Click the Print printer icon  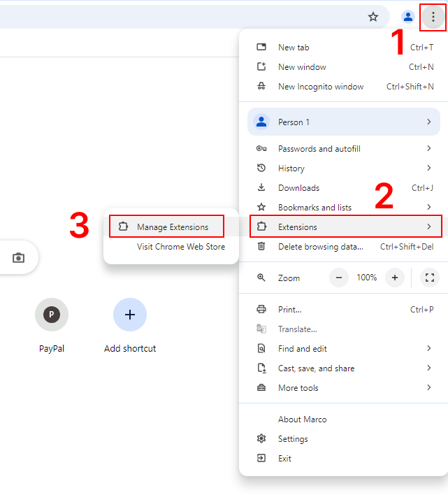(x=261, y=309)
